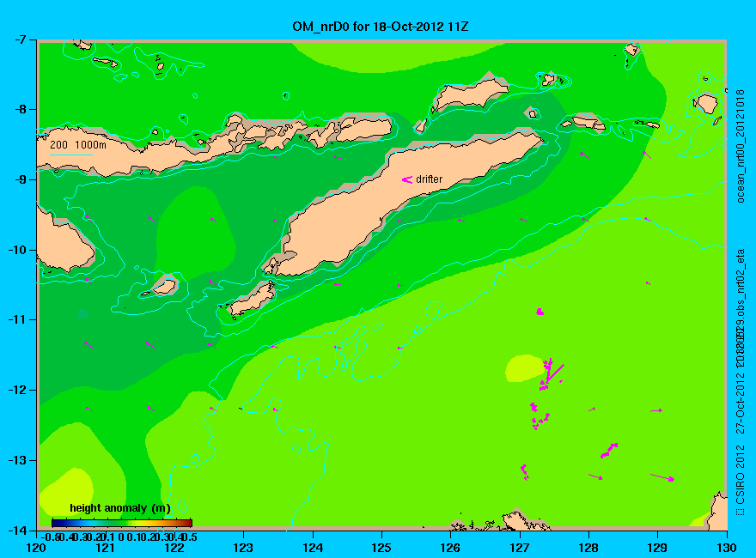756x558 pixels.
Task: Click latitude label -14
Action: [16, 530]
